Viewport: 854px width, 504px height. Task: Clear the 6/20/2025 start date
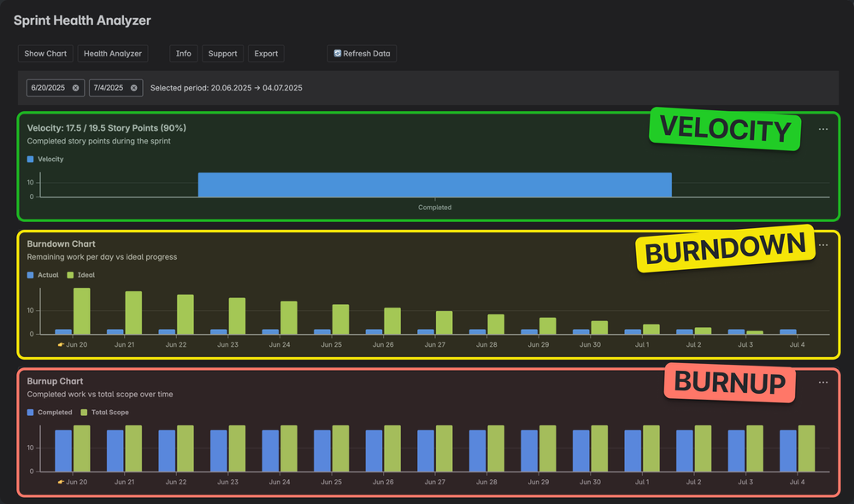76,88
